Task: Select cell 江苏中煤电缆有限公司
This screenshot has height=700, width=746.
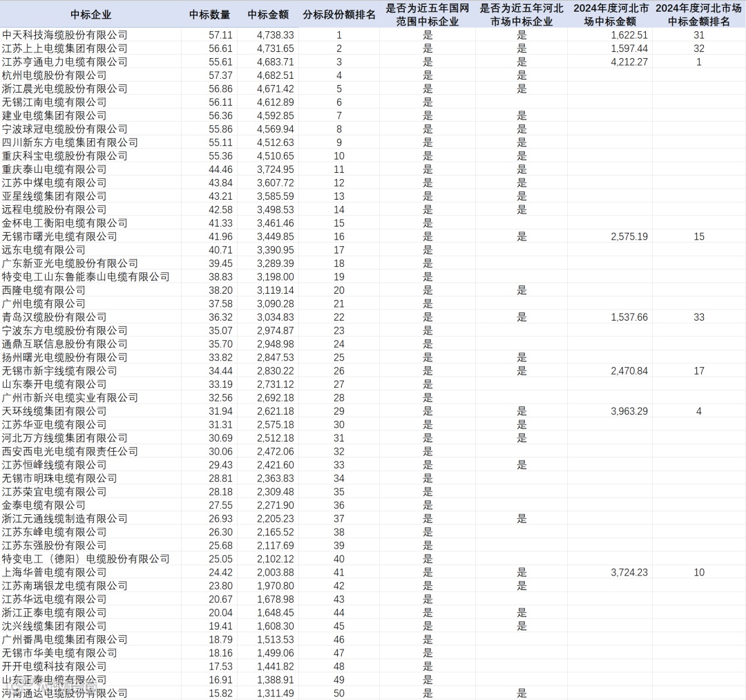Action: 55,182
